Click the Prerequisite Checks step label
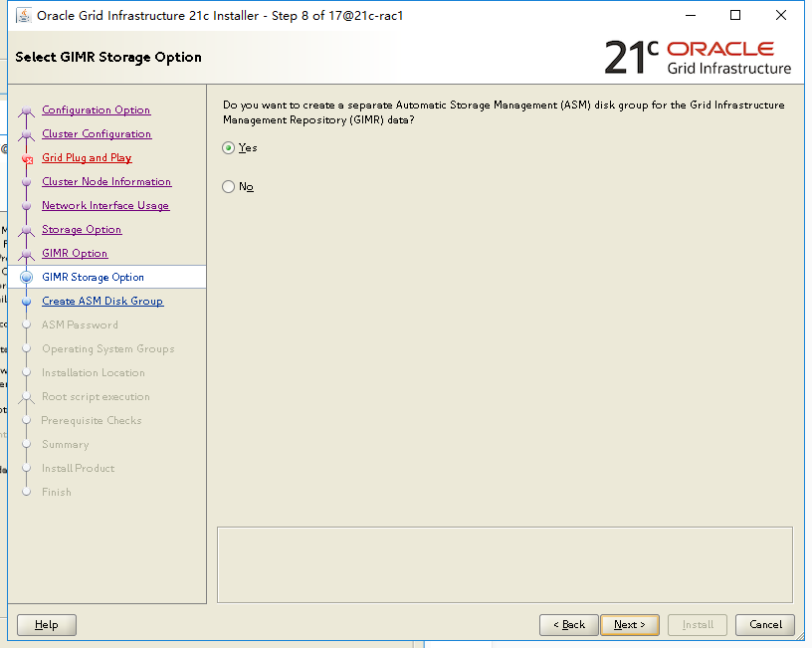The image size is (812, 648). (x=92, y=420)
